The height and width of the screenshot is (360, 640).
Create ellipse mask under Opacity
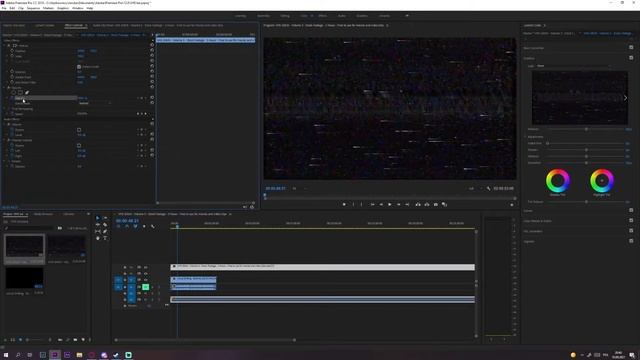[x=13, y=93]
